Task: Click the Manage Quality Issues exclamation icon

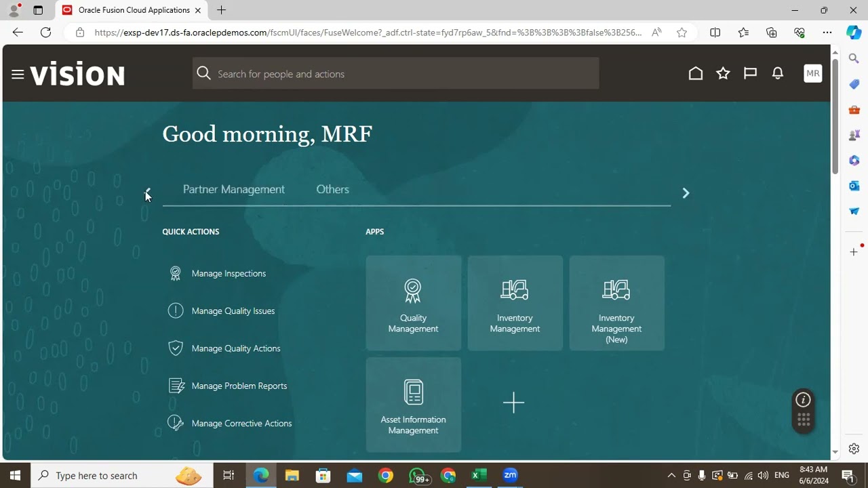Action: (176, 310)
